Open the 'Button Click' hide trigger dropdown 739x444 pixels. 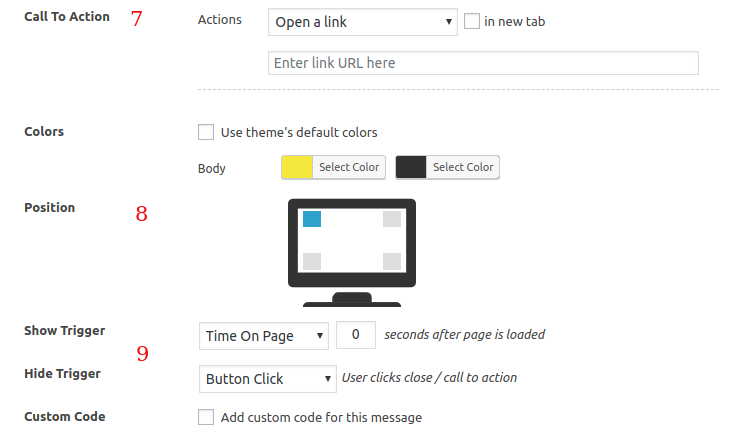[268, 379]
